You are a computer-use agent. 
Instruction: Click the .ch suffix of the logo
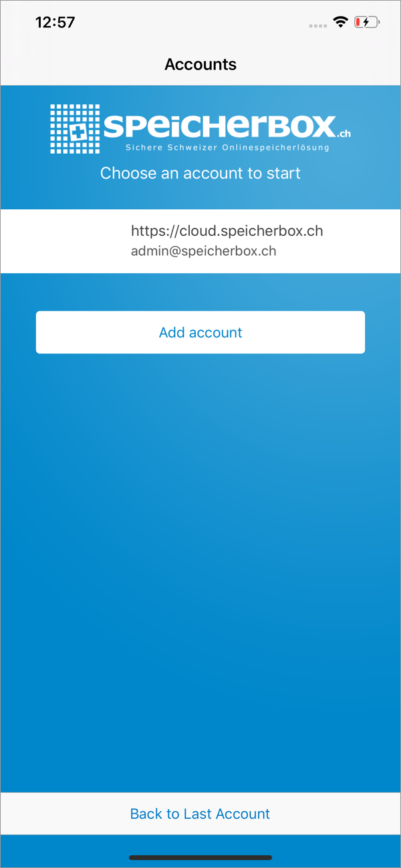click(344, 134)
